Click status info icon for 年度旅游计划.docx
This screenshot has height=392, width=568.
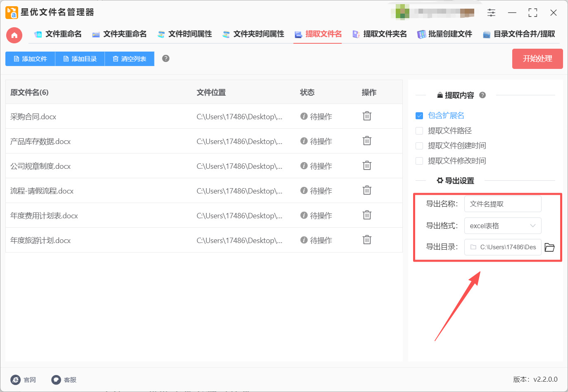pos(304,240)
